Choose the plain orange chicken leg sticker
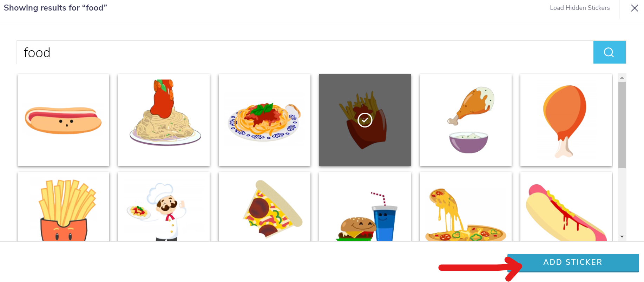The height and width of the screenshot is (282, 644). 566,120
